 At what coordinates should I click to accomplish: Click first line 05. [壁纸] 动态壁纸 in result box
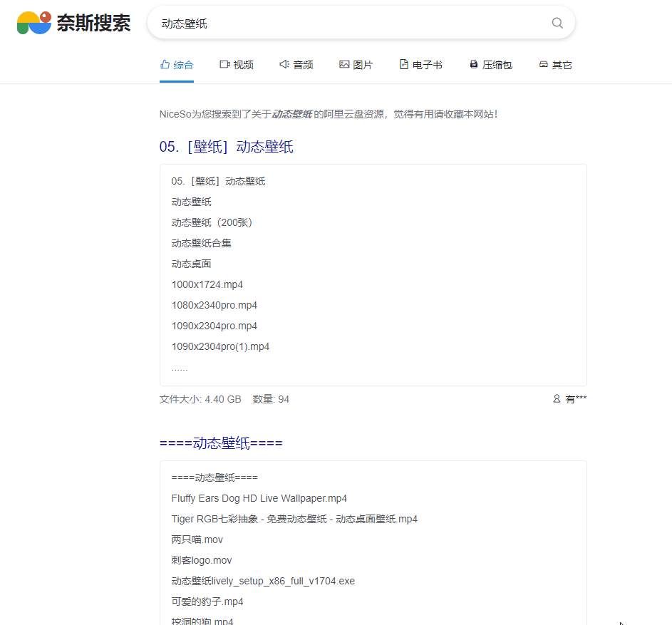click(219, 181)
